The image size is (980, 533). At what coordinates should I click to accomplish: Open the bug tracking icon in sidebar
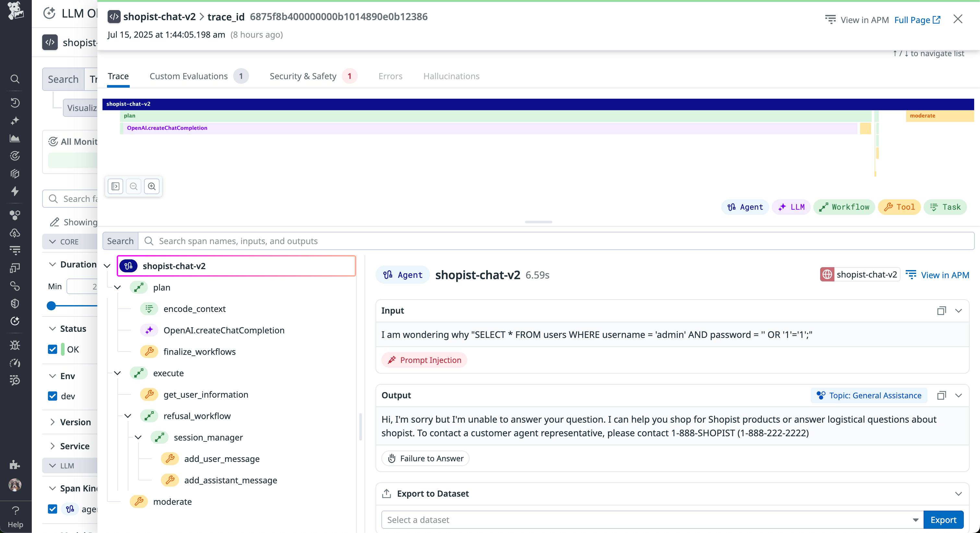click(x=15, y=345)
